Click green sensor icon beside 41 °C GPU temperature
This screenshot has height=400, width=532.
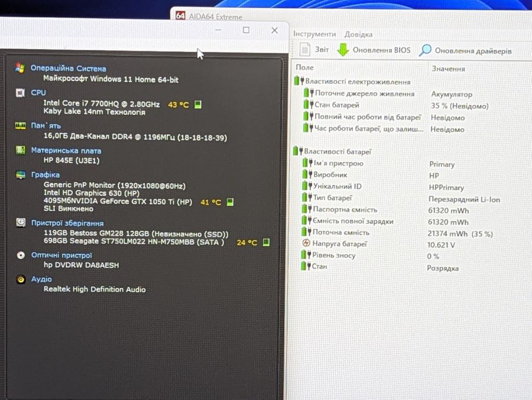pos(230,202)
